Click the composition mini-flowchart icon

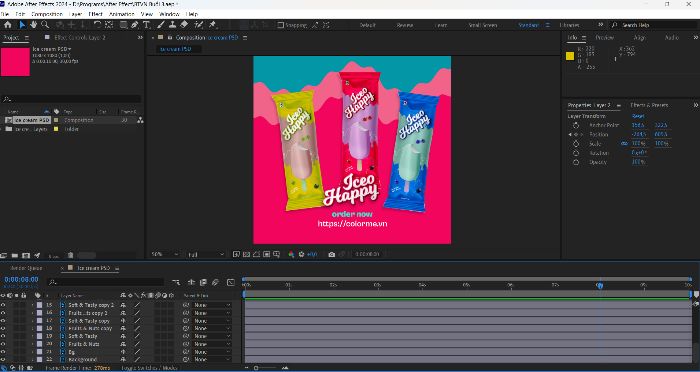pyautogui.click(x=176, y=282)
